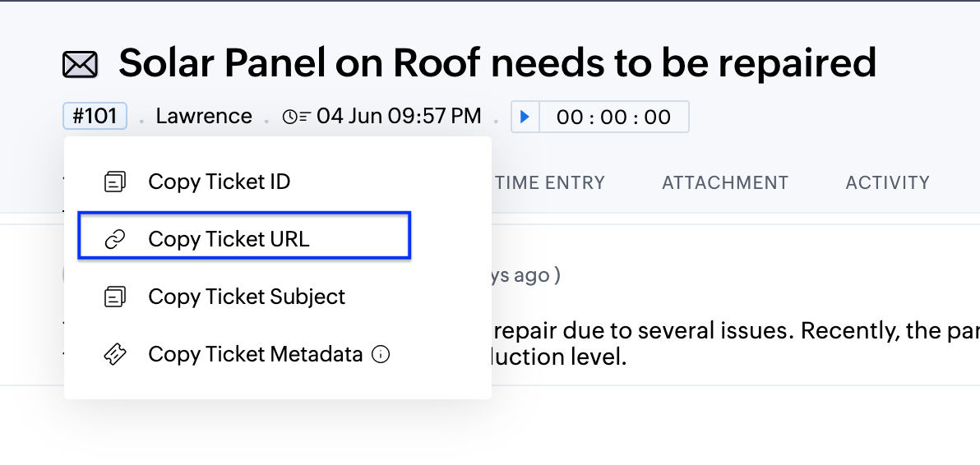Click the #101 ticket ID badge
Screen dimensions: 980x465
tap(95, 117)
